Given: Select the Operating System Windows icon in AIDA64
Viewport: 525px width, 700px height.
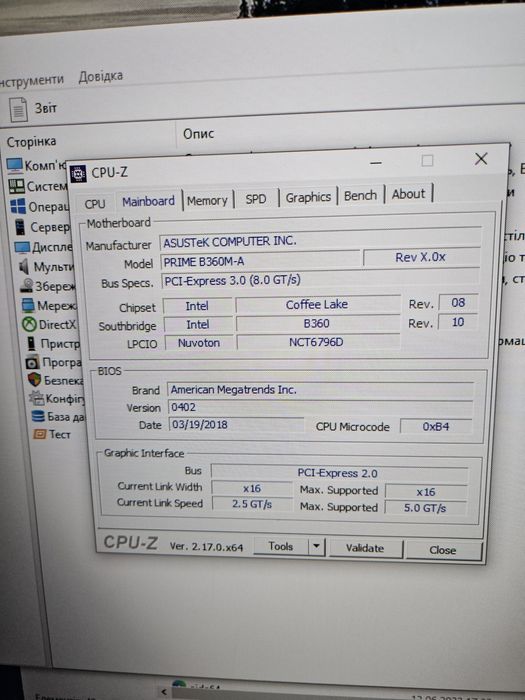Looking at the screenshot, I should [x=18, y=206].
